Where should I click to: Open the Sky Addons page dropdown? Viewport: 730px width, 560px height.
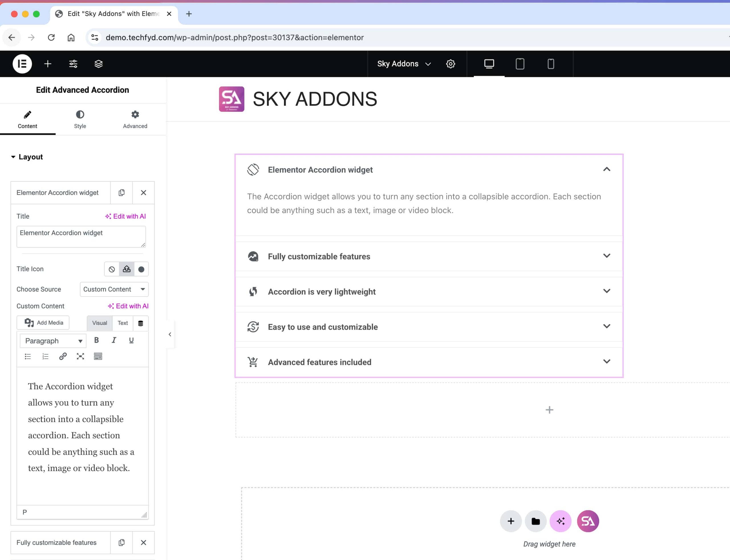pyautogui.click(x=404, y=64)
